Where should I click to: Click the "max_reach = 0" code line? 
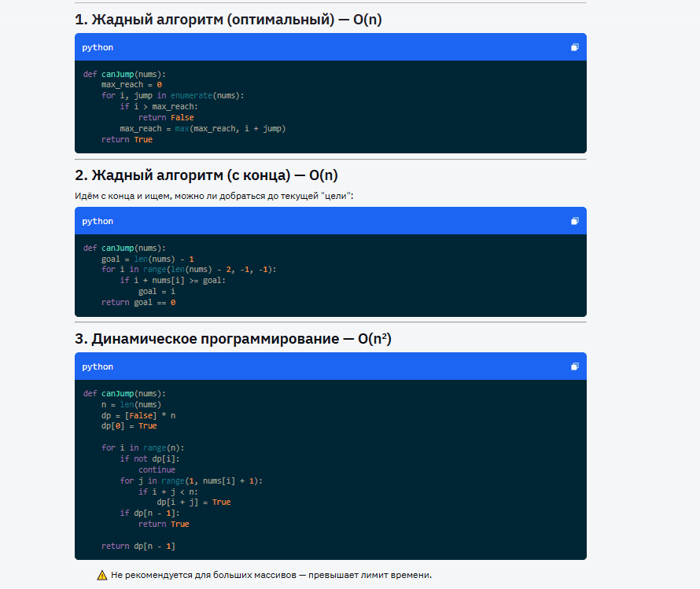tap(131, 85)
